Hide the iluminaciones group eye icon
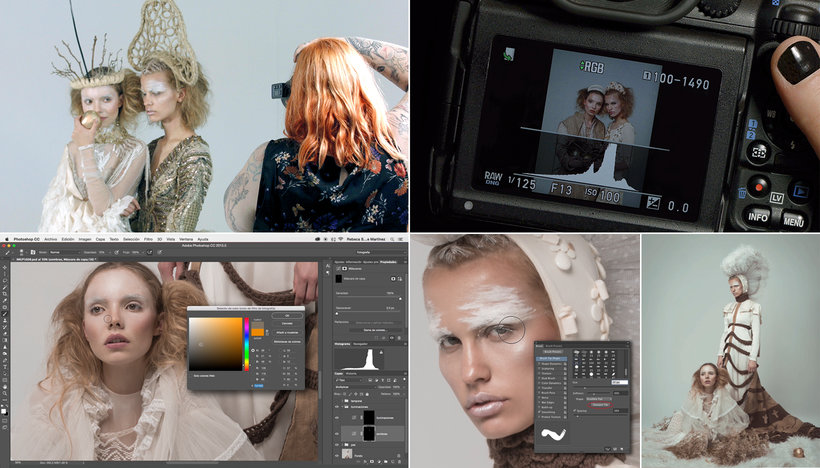 (337, 407)
